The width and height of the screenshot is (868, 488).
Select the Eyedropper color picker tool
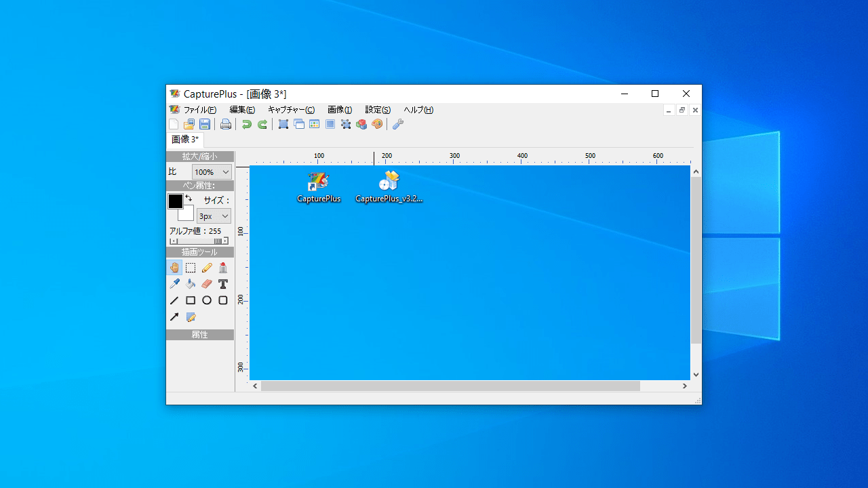pos(174,284)
